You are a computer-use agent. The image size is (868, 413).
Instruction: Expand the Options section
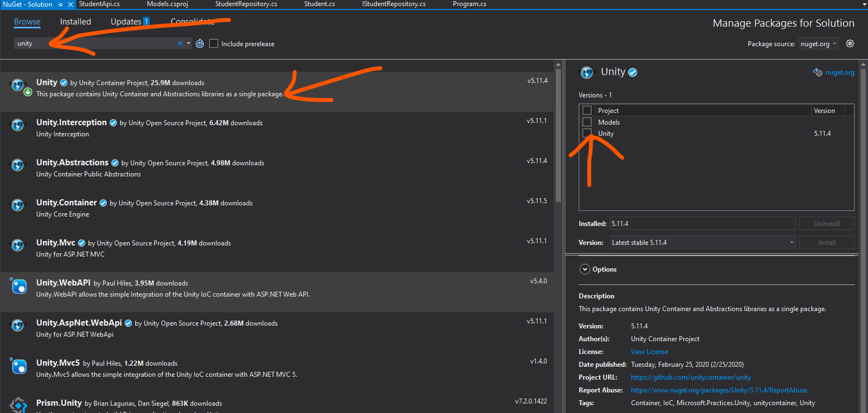585,269
